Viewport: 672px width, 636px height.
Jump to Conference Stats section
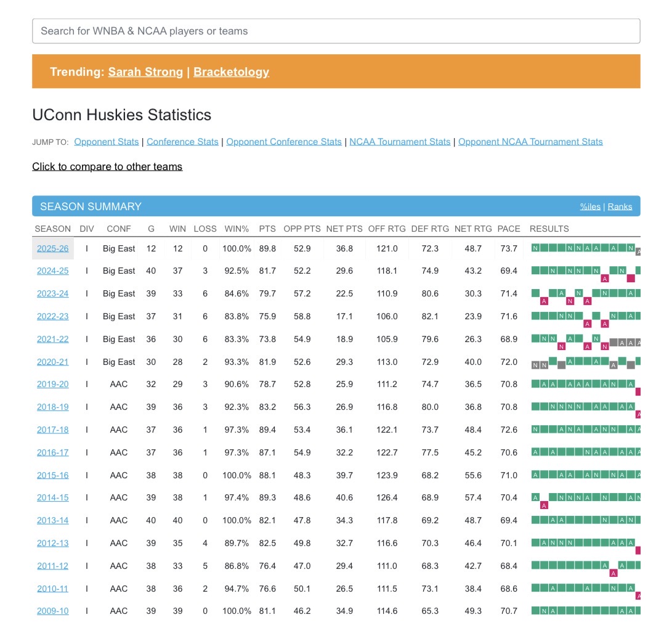click(182, 142)
